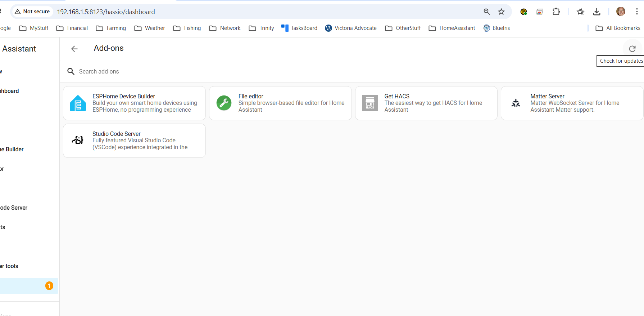Click the magnifier icon in add-on search

click(x=71, y=71)
